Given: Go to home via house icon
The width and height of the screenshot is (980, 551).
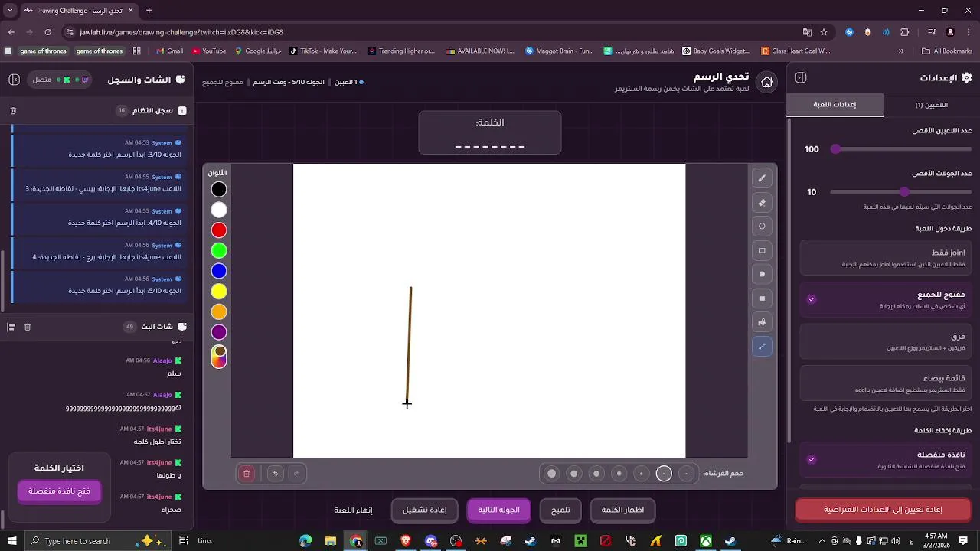Looking at the screenshot, I should 767,82.
